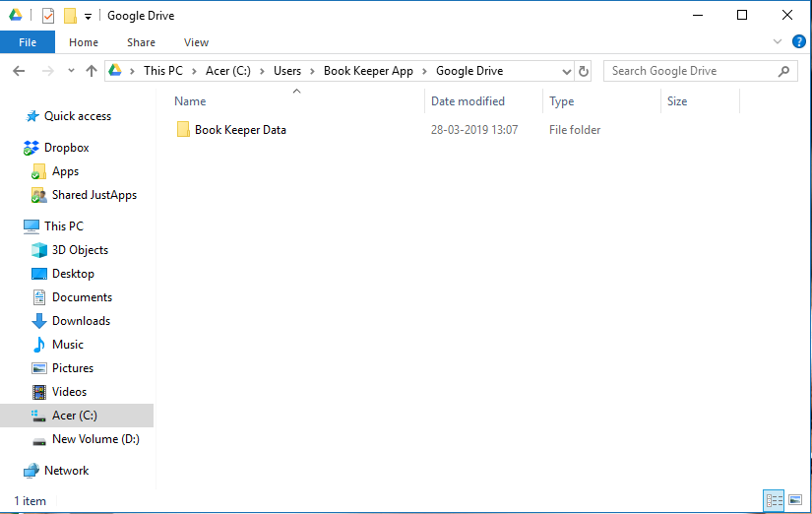Open Videos in navigation pane
The width and height of the screenshot is (812, 514).
[x=69, y=392]
